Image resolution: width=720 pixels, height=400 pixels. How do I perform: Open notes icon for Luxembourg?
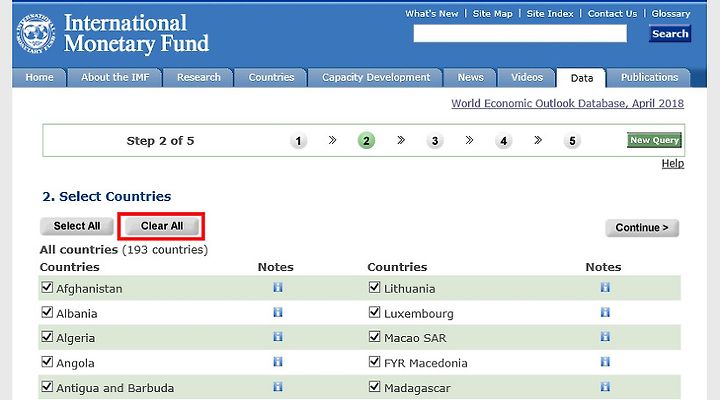pyautogui.click(x=605, y=312)
